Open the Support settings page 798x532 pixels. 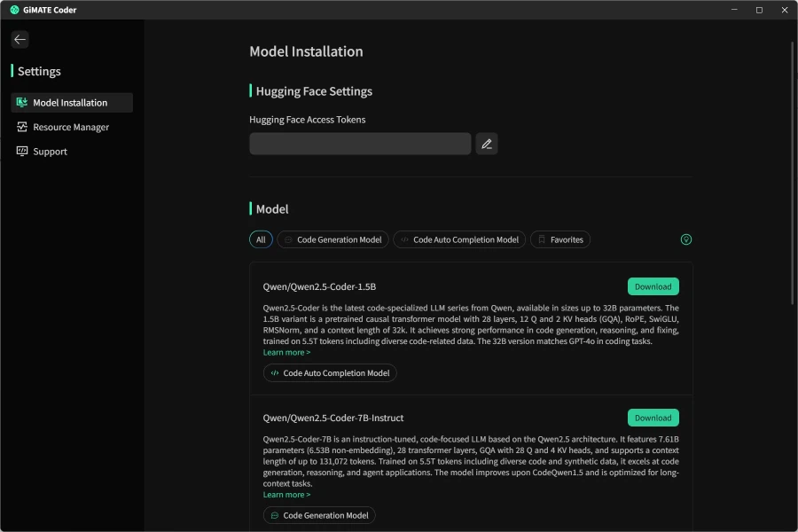click(x=50, y=152)
